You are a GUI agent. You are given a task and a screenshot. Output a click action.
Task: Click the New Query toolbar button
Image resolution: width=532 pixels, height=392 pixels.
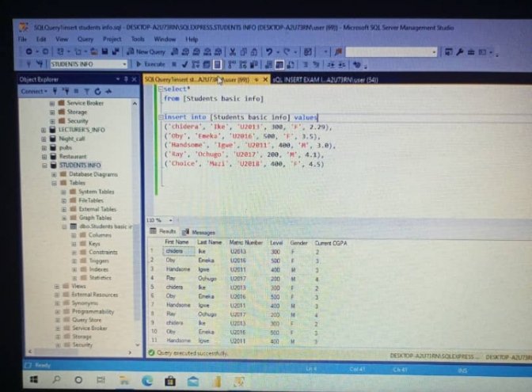click(146, 51)
